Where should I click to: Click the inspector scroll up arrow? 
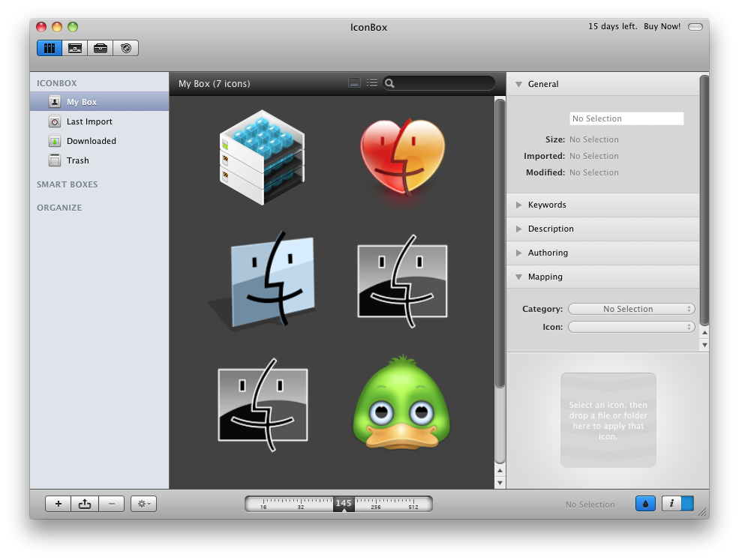(704, 333)
